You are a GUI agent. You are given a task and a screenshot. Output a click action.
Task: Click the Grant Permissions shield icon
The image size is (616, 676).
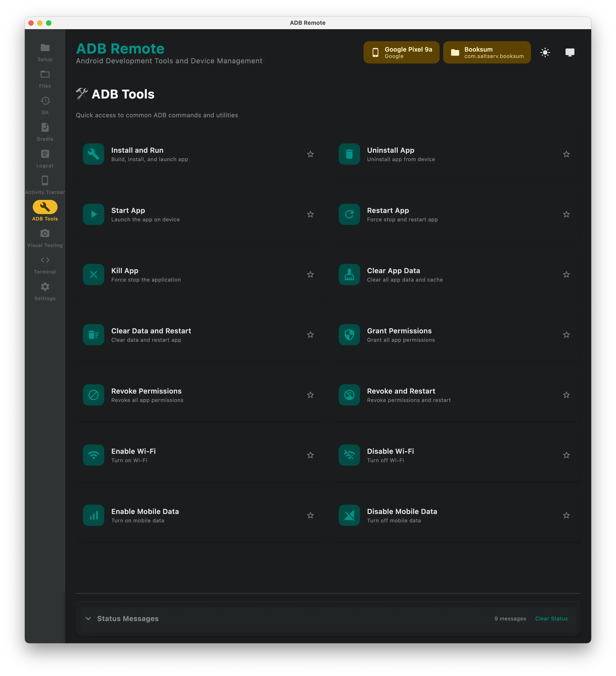(349, 335)
